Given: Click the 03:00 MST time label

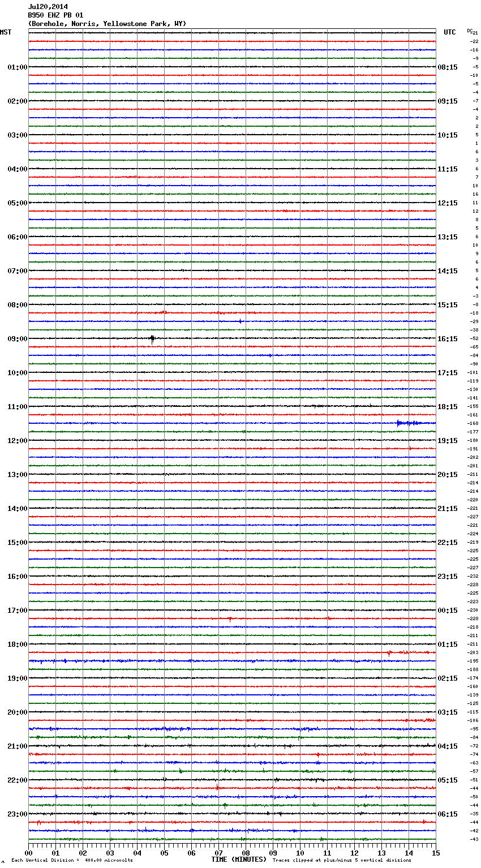Looking at the screenshot, I should pos(18,135).
